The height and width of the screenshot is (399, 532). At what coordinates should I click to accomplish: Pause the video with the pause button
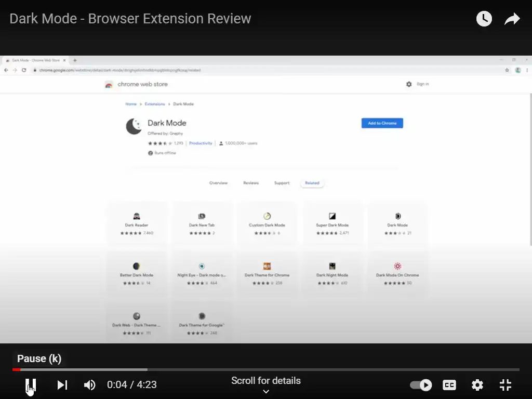[x=31, y=385]
